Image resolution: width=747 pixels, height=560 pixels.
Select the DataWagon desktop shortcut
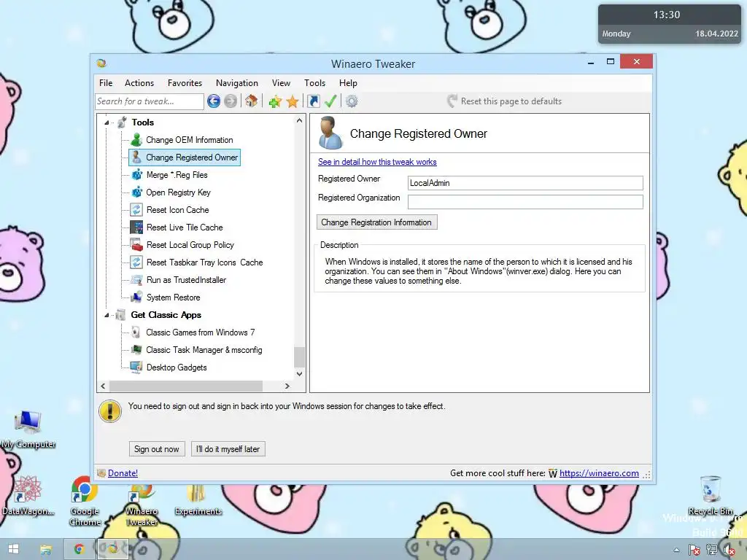point(28,496)
